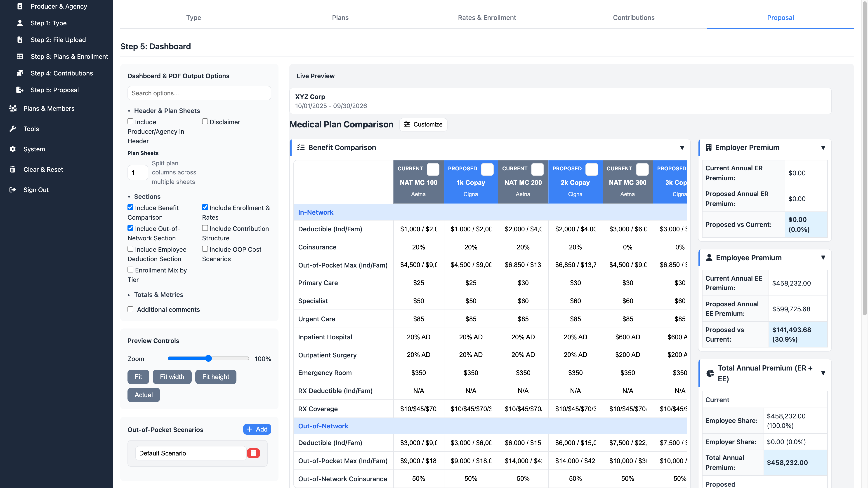
Task: Click the Clear & Reset trash icon
Action: pos(13,169)
